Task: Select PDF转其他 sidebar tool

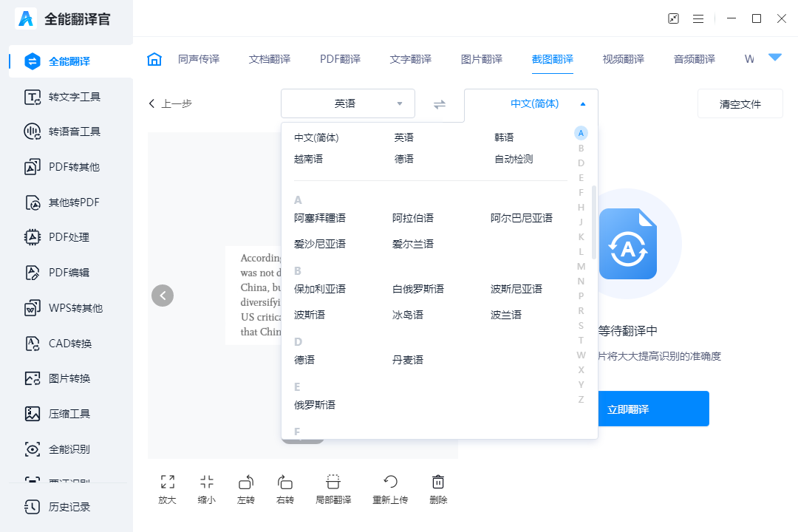Action: pos(63,167)
